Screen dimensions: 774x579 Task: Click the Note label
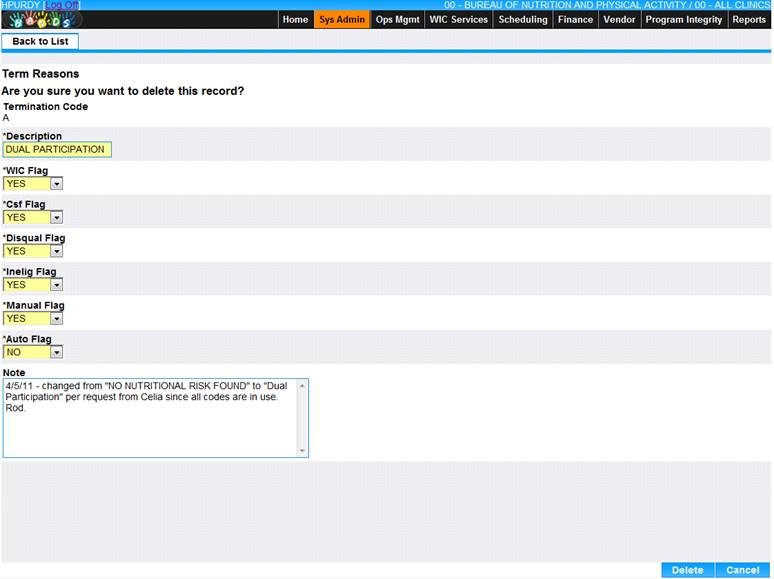[x=14, y=373]
